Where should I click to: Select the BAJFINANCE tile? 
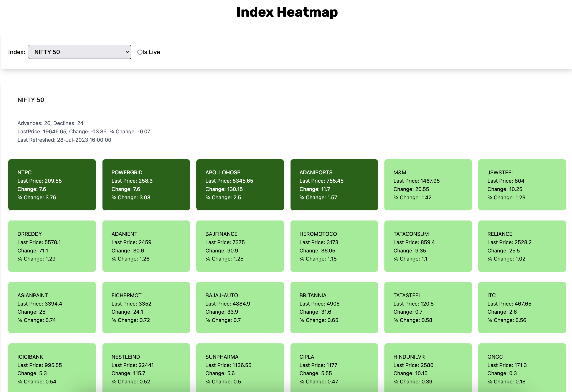240,246
